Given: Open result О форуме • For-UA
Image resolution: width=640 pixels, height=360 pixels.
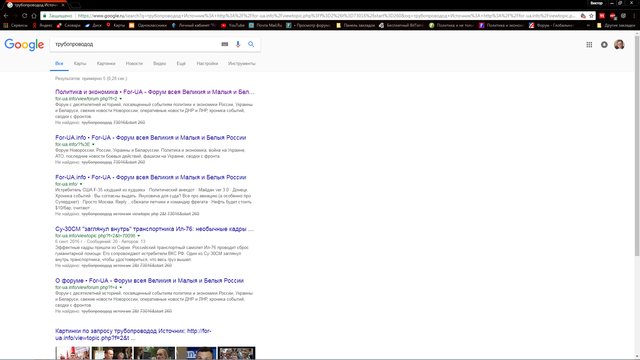Looking at the screenshot, I should pyautogui.click(x=149, y=281).
